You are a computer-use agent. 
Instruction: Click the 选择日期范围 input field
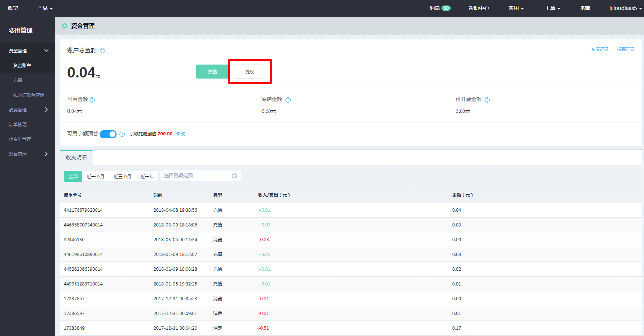point(195,176)
